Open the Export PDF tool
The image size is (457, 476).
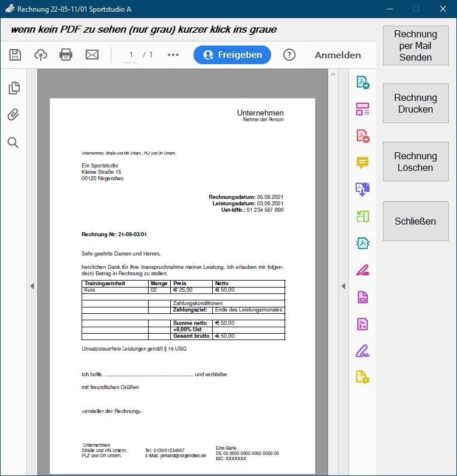point(363,83)
